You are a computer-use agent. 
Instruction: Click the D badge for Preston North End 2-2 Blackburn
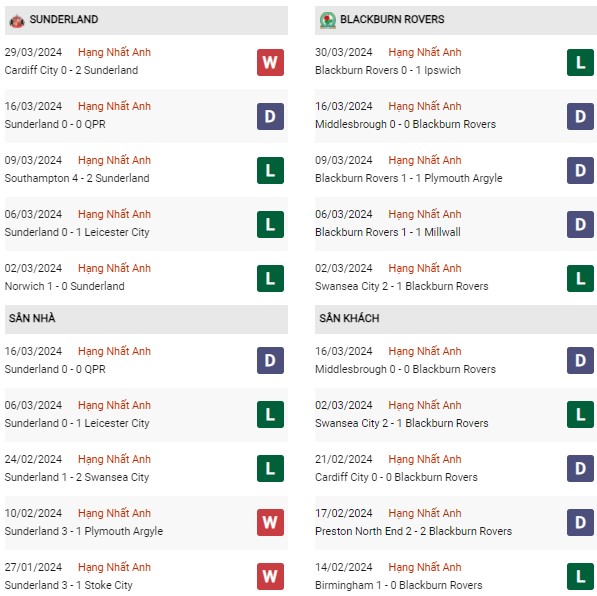click(580, 522)
